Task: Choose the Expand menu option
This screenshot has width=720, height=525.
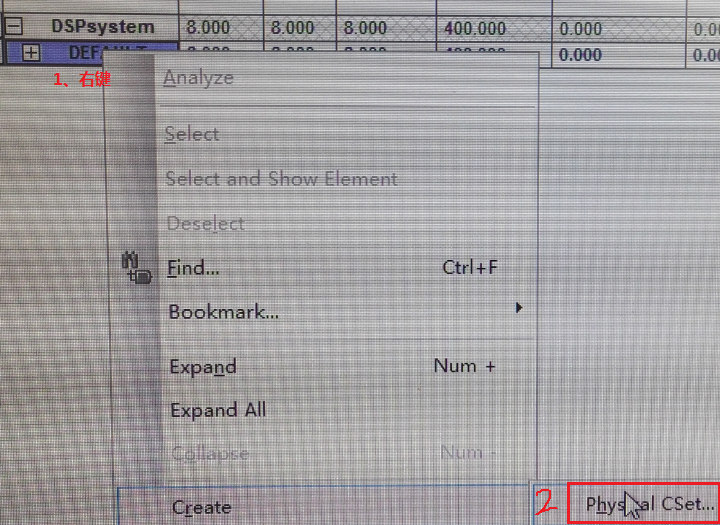Action: point(203,367)
